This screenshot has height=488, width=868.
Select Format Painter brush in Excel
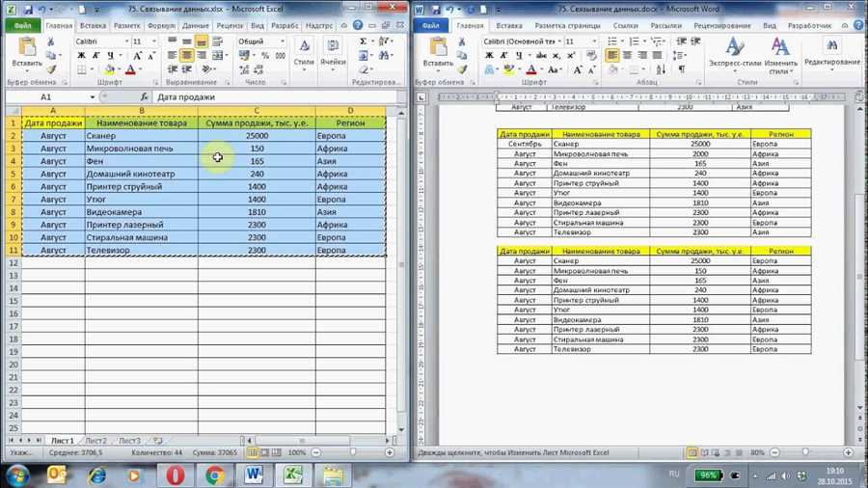(51, 69)
